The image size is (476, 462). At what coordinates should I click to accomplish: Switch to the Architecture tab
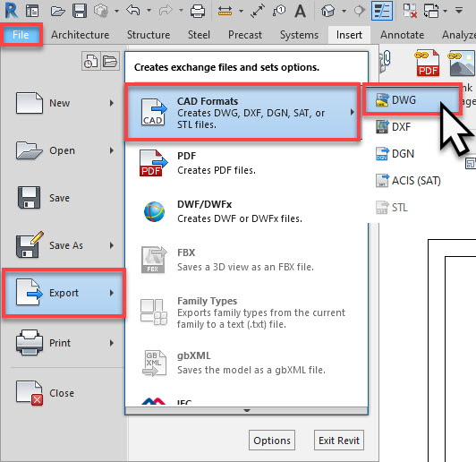tap(81, 35)
